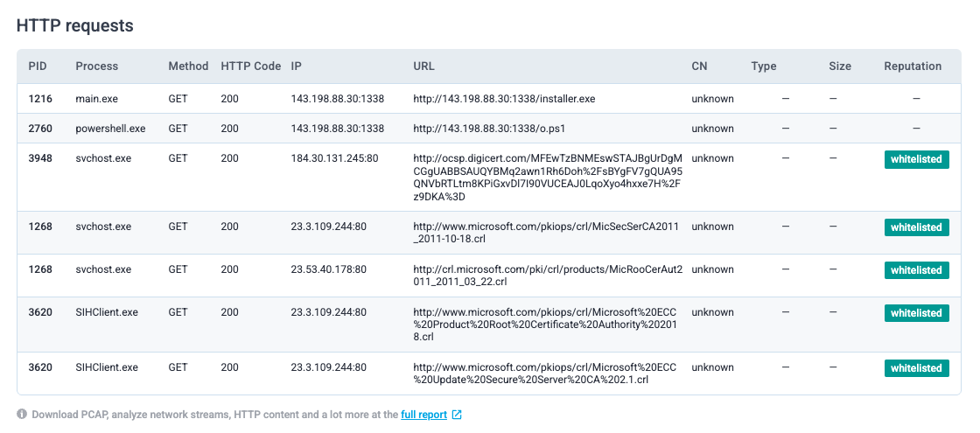Click the HTTP Code column header
The image size is (980, 433).
(250, 66)
